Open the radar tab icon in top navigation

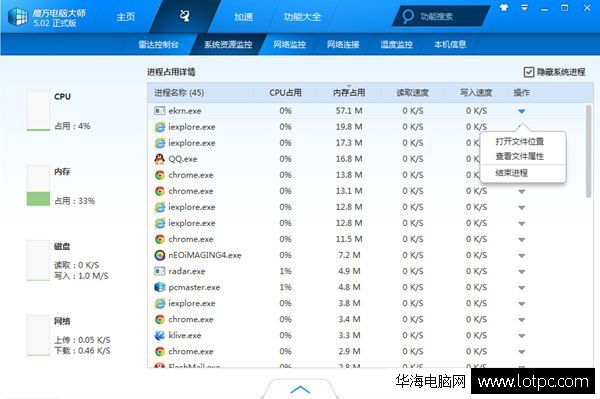pyautogui.click(x=185, y=16)
